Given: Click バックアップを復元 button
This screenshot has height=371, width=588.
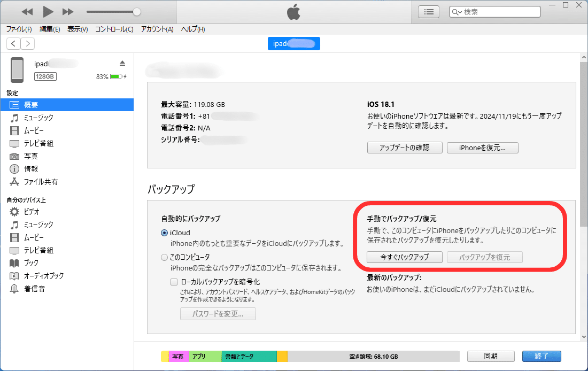Looking at the screenshot, I should pyautogui.click(x=484, y=257).
